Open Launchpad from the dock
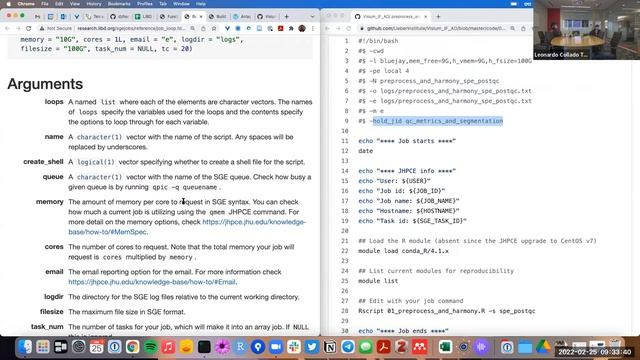Image resolution: width=640 pixels, height=360 pixels. (x=43, y=347)
